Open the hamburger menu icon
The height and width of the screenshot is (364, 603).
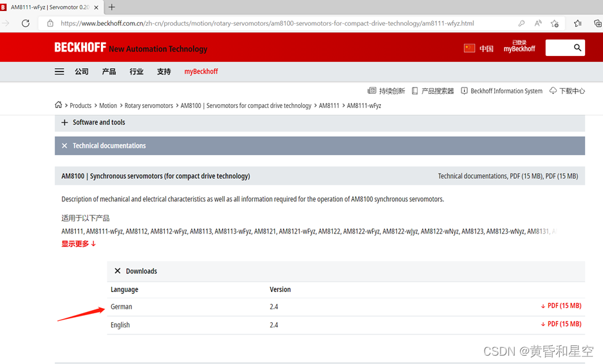point(59,71)
